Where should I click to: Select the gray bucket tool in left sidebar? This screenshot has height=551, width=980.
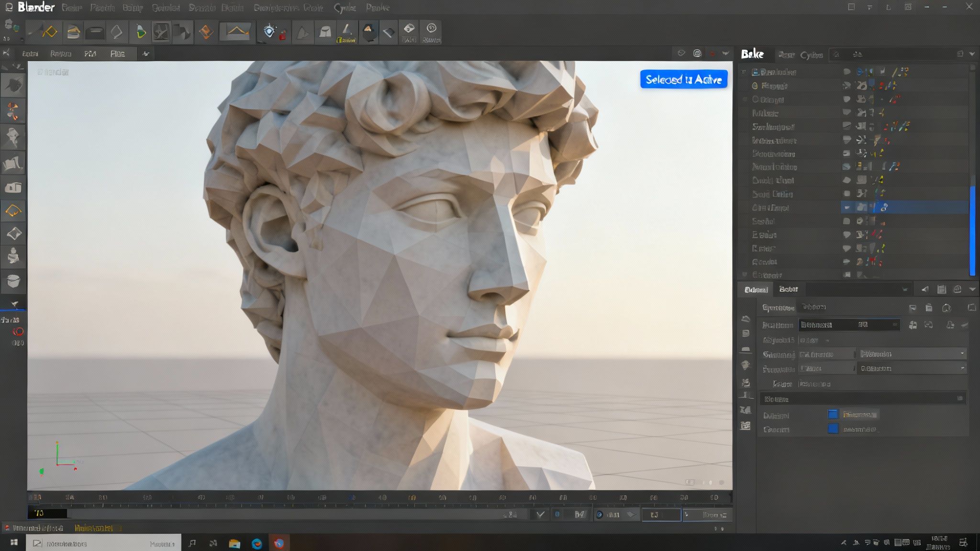13,281
